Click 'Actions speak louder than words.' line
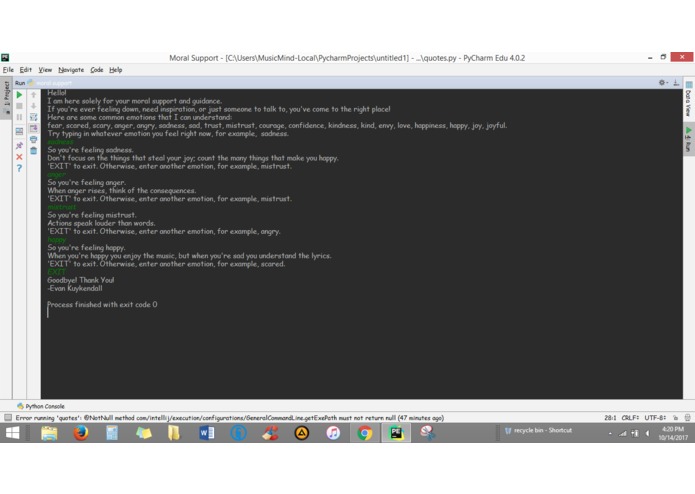695x494 pixels. click(x=102, y=223)
